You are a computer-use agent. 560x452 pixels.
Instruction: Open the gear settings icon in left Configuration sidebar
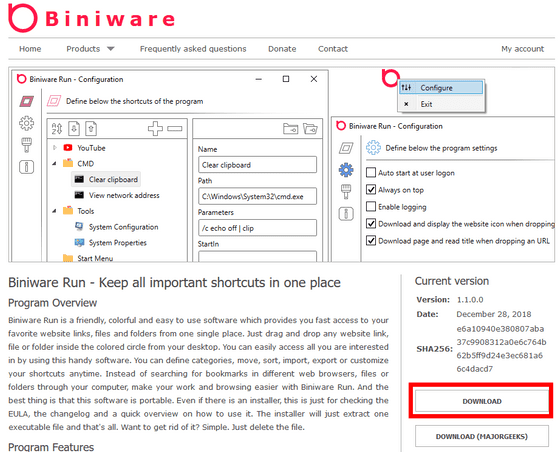tap(26, 123)
